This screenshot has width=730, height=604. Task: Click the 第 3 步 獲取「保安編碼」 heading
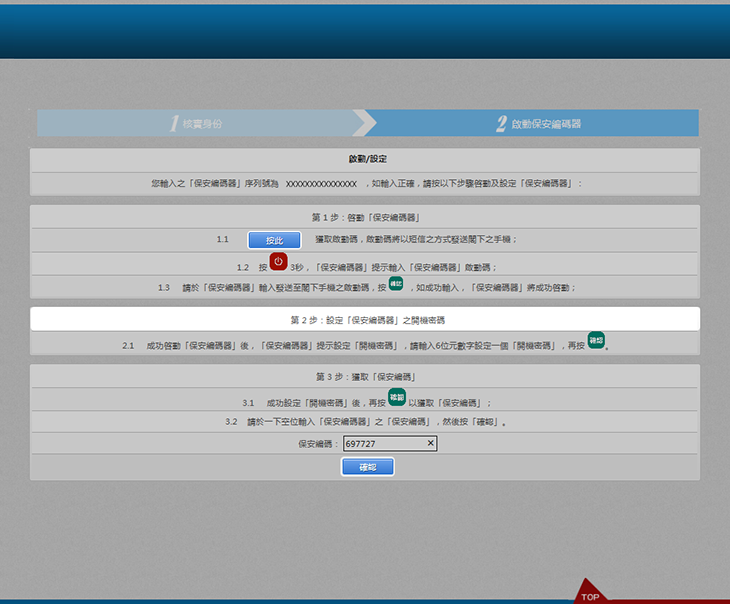click(365, 376)
